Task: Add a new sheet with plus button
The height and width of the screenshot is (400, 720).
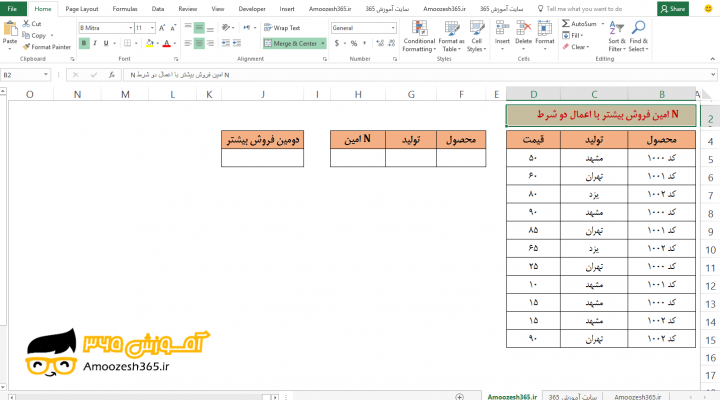Action: pyautogui.click(x=460, y=396)
